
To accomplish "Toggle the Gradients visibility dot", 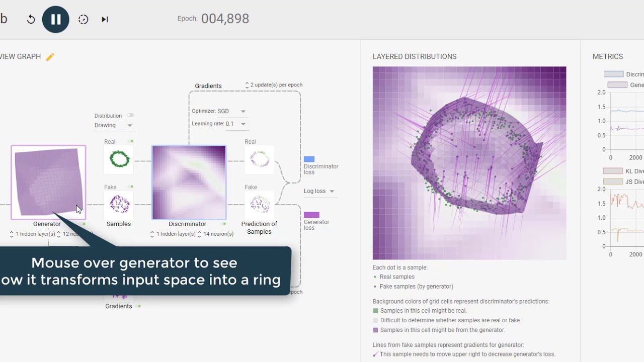I will [139, 306].
